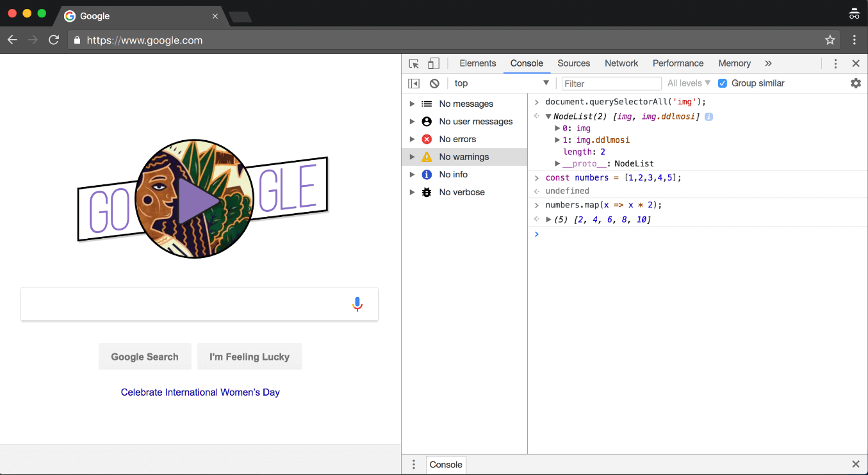Toggle the device toolbar icon

[x=434, y=63]
